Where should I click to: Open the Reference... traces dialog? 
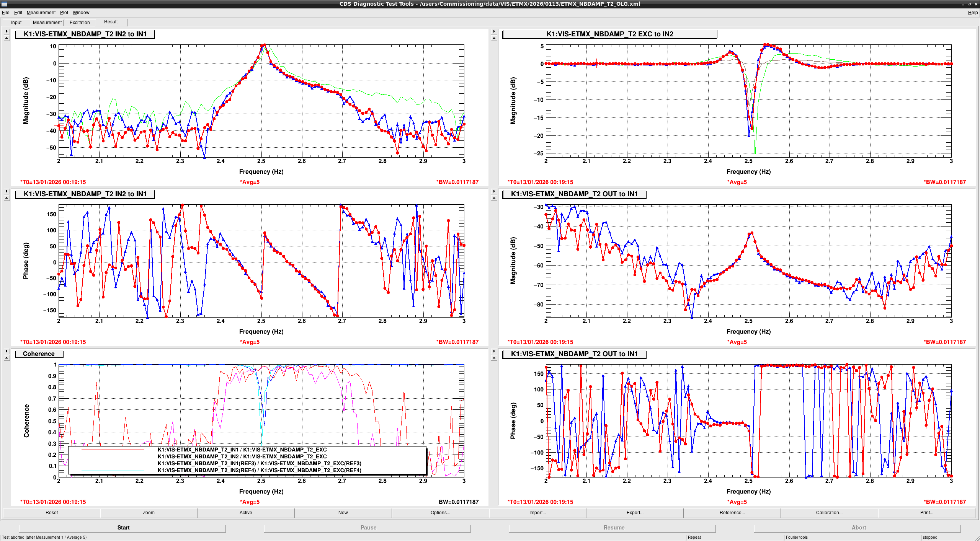click(x=732, y=513)
